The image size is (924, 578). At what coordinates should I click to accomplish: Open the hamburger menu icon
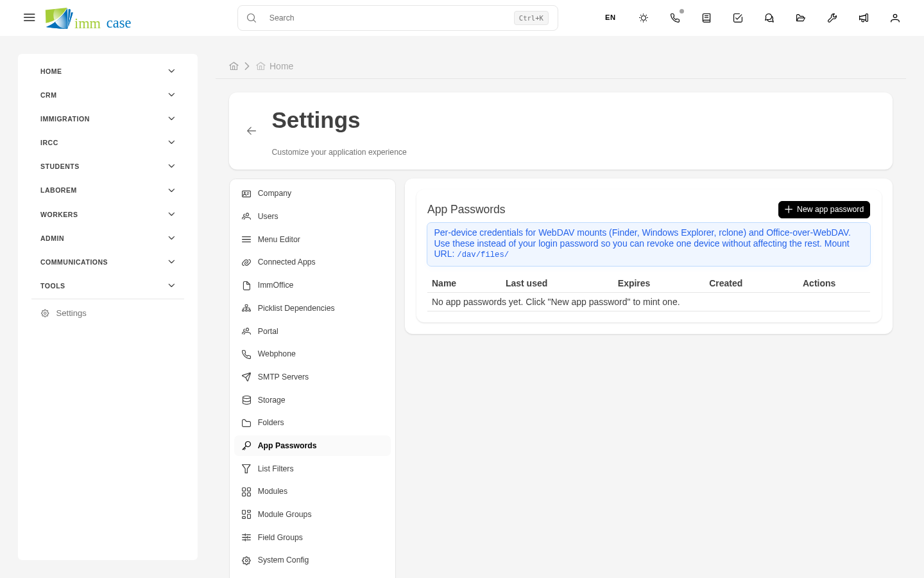[29, 17]
